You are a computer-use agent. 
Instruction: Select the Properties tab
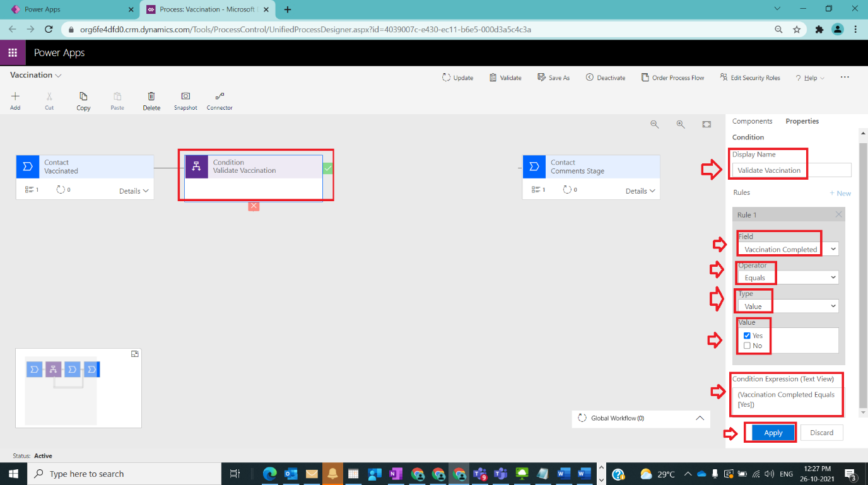click(802, 120)
